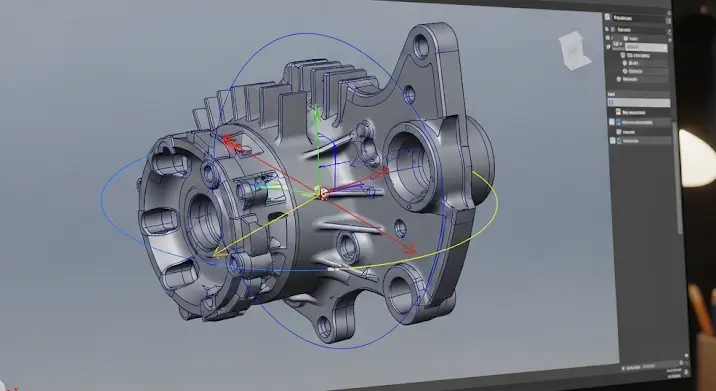Screen dimensions: 716x391
Task: Click the topmost icon on the panel's right edge
Action: 669,13
